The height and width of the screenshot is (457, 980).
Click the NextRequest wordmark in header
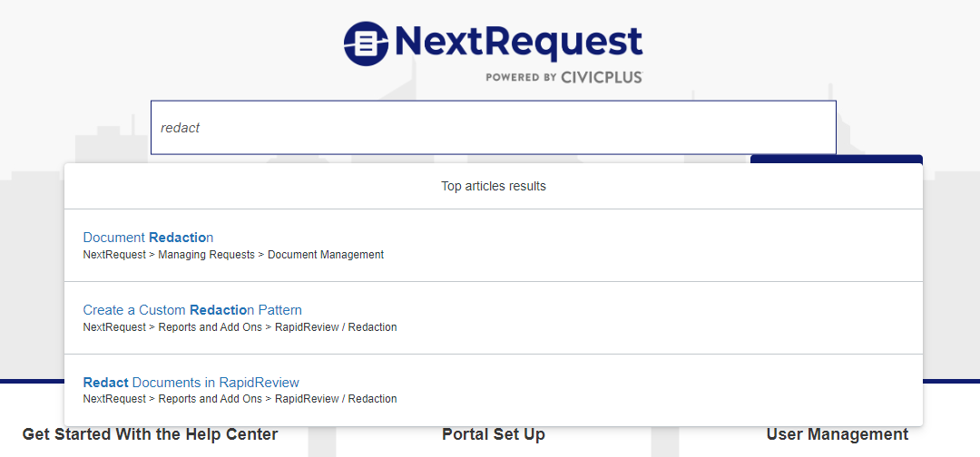pos(519,42)
